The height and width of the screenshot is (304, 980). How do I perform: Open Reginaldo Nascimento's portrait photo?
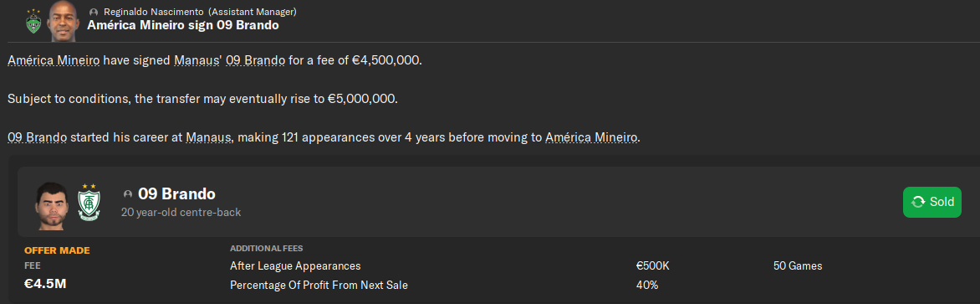click(x=63, y=21)
